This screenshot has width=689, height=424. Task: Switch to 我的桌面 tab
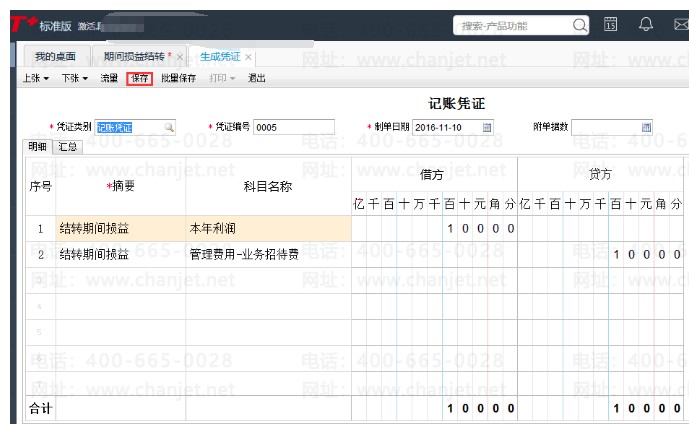tap(56, 57)
